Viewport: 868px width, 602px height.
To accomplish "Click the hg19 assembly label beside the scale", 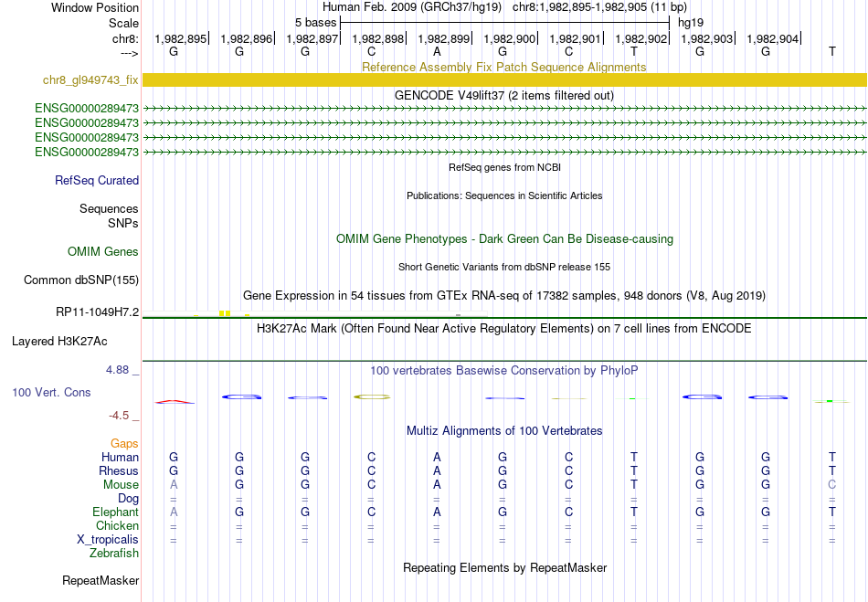I will click(691, 23).
